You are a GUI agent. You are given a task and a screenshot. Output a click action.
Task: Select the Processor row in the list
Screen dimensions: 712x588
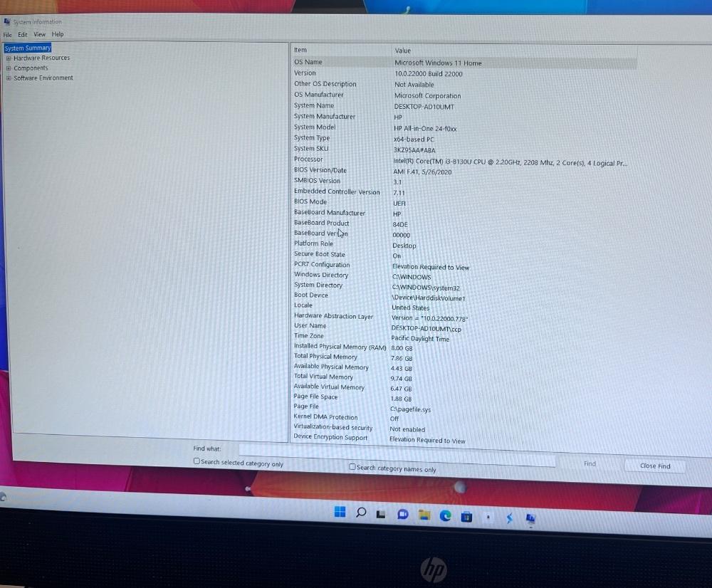[308, 159]
